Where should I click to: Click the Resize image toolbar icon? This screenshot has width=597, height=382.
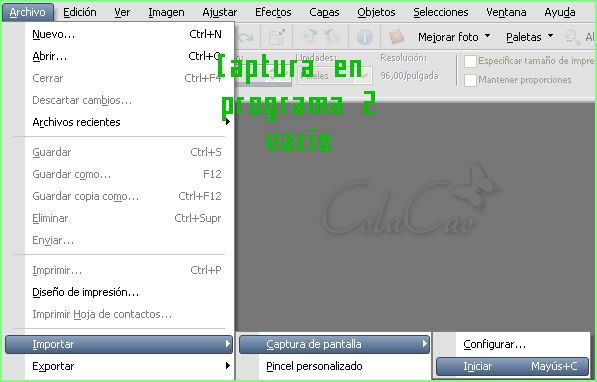pos(278,37)
